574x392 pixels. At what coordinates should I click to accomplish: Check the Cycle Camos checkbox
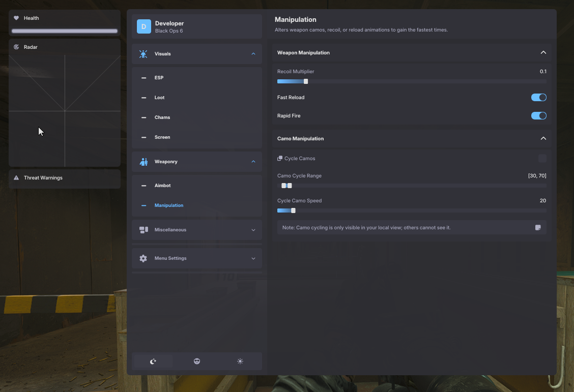542,159
